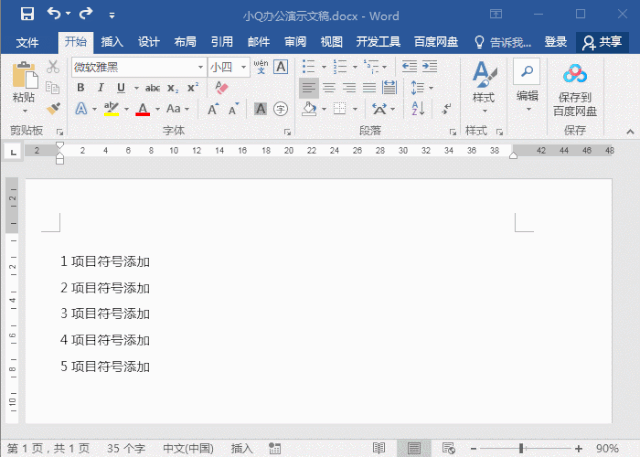Screen dimensions: 640x457
Task: Open the 文件 menu
Action: click(x=27, y=42)
